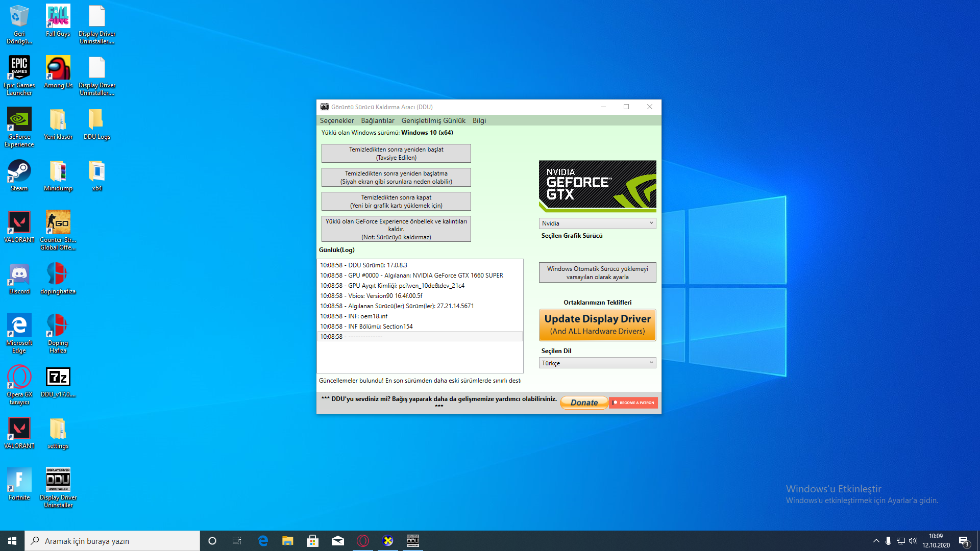The width and height of the screenshot is (980, 551).
Task: Select the Among Us desktop icon
Action: [58, 72]
